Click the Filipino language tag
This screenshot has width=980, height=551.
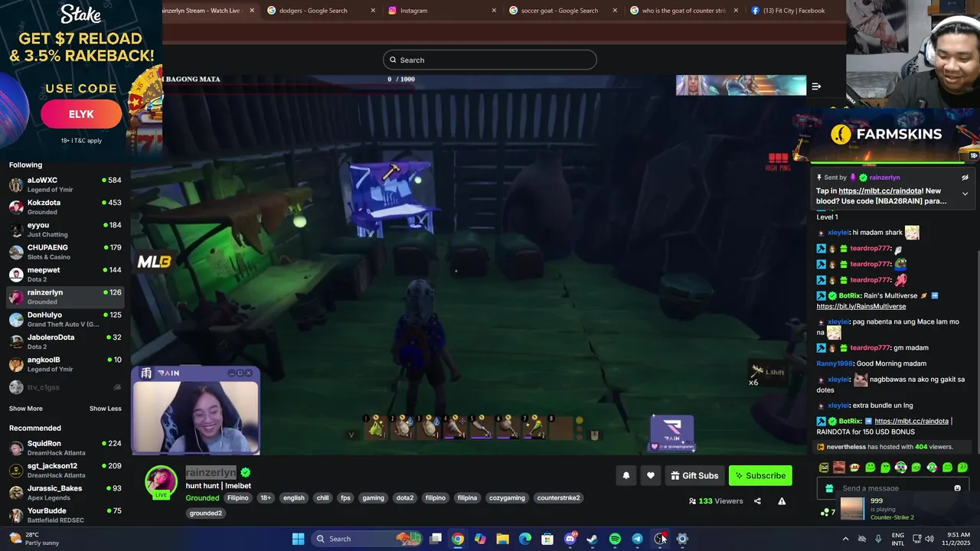[237, 498]
